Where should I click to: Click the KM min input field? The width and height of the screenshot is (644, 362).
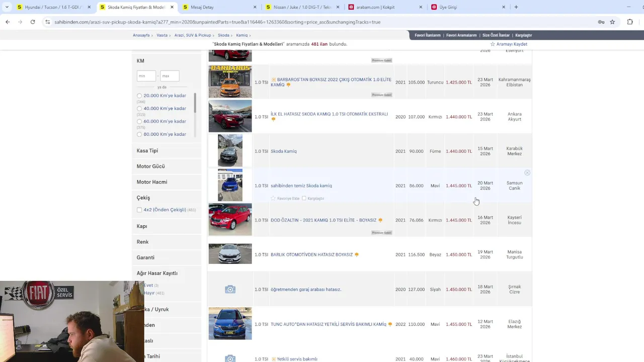(x=146, y=76)
